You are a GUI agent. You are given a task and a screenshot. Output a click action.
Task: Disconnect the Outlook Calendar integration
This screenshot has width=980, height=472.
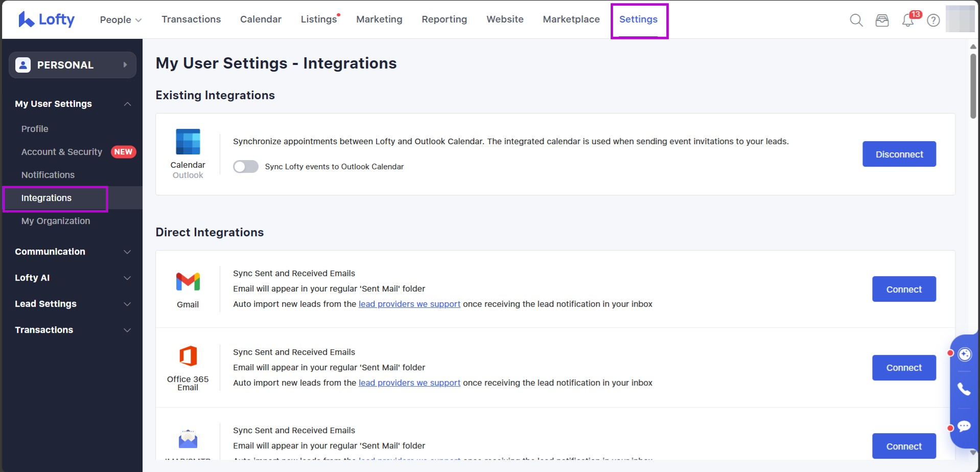[x=899, y=154]
